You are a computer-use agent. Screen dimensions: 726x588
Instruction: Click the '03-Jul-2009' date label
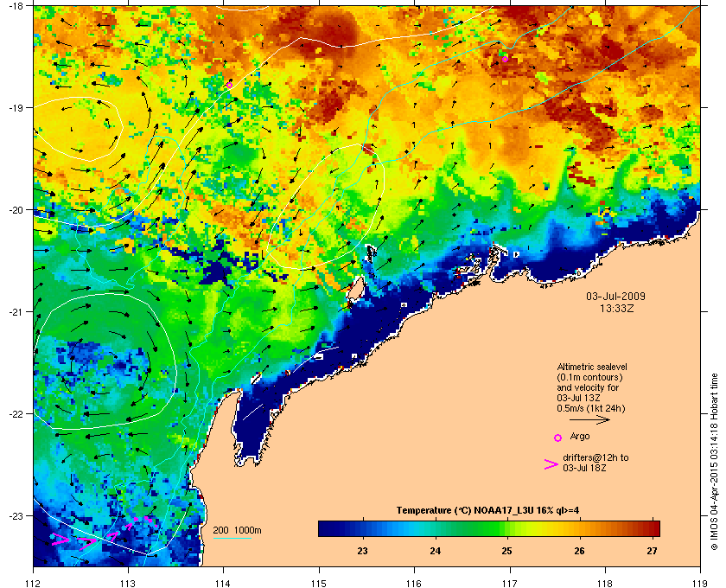pyautogui.click(x=615, y=296)
